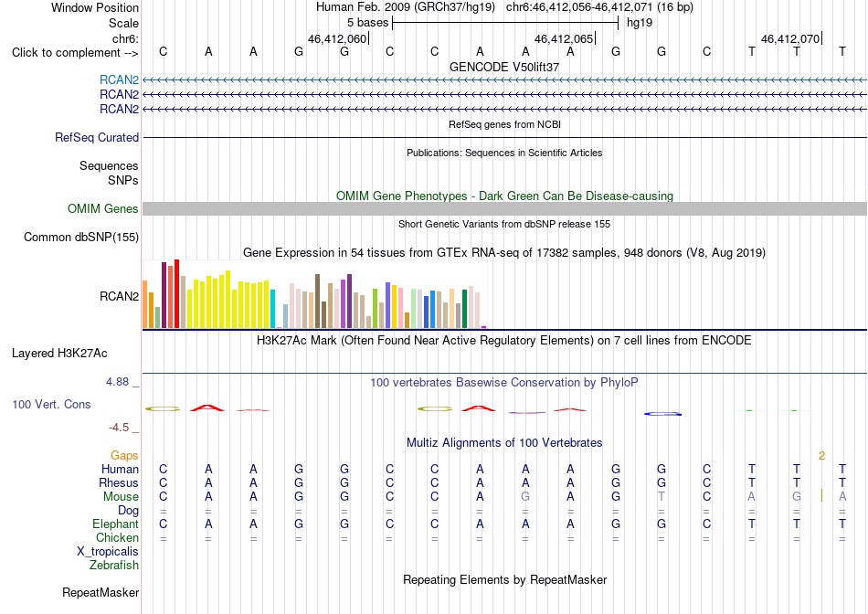This screenshot has width=868, height=614.
Task: Click the orange Gaps row label
Action: click(124, 455)
